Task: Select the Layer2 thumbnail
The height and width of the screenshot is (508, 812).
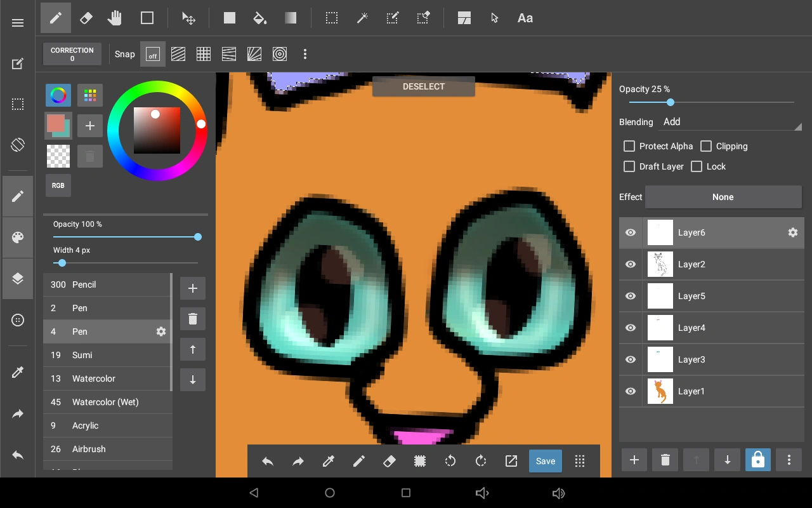Action: (660, 264)
